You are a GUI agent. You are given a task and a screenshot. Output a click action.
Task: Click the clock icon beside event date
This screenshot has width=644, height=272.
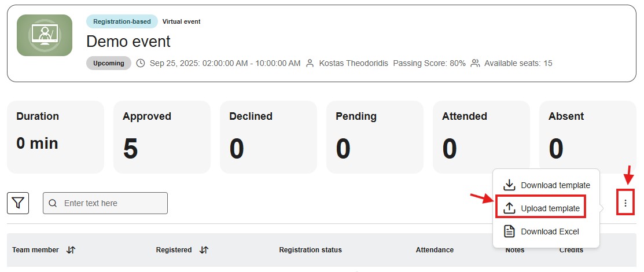pyautogui.click(x=141, y=63)
